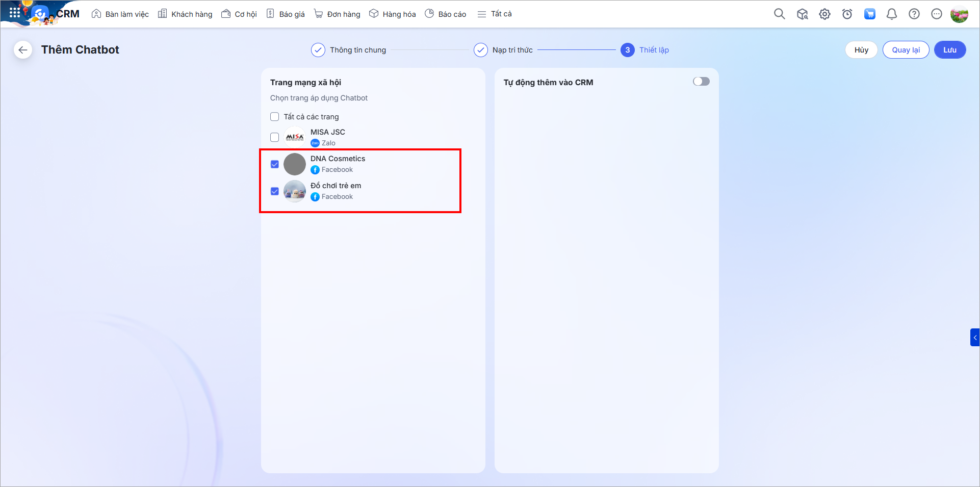Click the Quay lại button
Image resolution: width=980 pixels, height=487 pixels.
pos(906,50)
